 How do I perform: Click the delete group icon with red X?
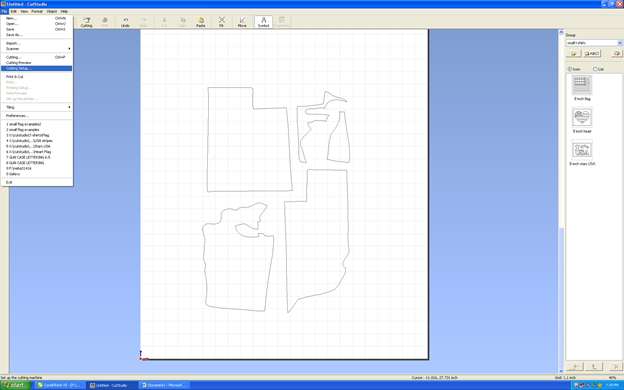click(617, 53)
